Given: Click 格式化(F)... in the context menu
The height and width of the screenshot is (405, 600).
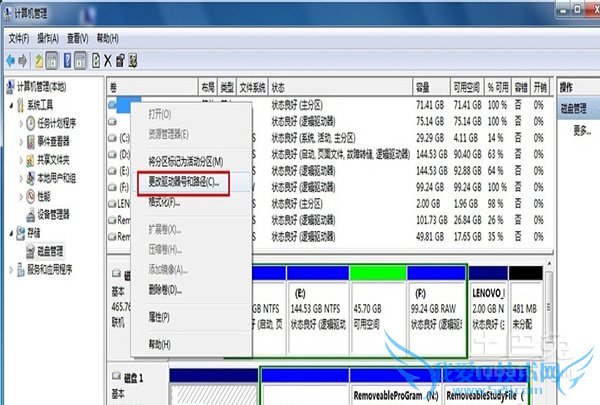Looking at the screenshot, I should (x=164, y=202).
